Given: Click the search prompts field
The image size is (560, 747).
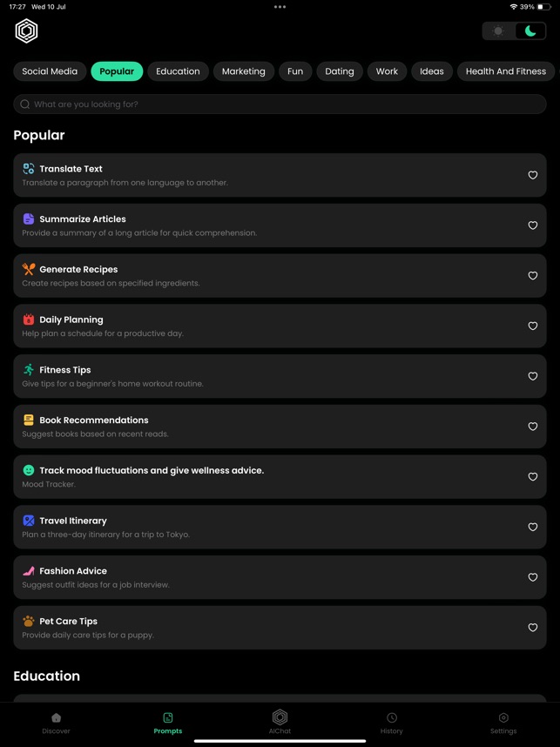Looking at the screenshot, I should [280, 104].
